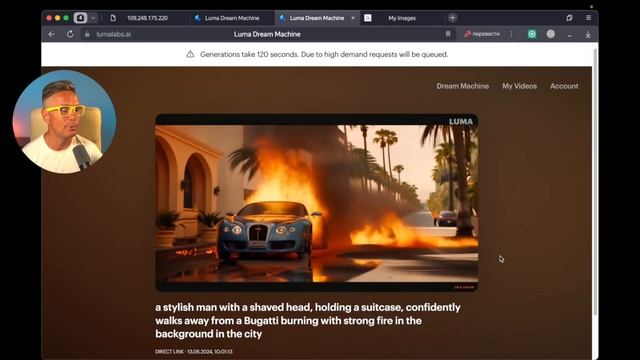Viewport: 640px width, 360px height.
Task: Click the Generations take 120 seconds notice
Action: pyautogui.click(x=324, y=54)
